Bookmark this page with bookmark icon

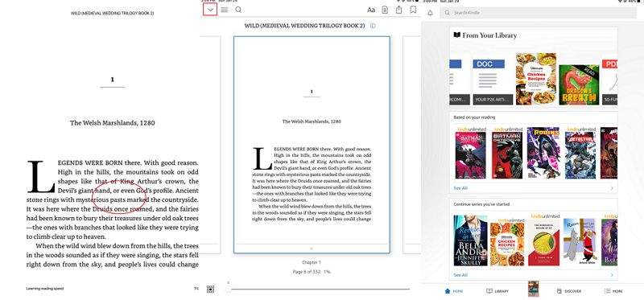tap(413, 10)
